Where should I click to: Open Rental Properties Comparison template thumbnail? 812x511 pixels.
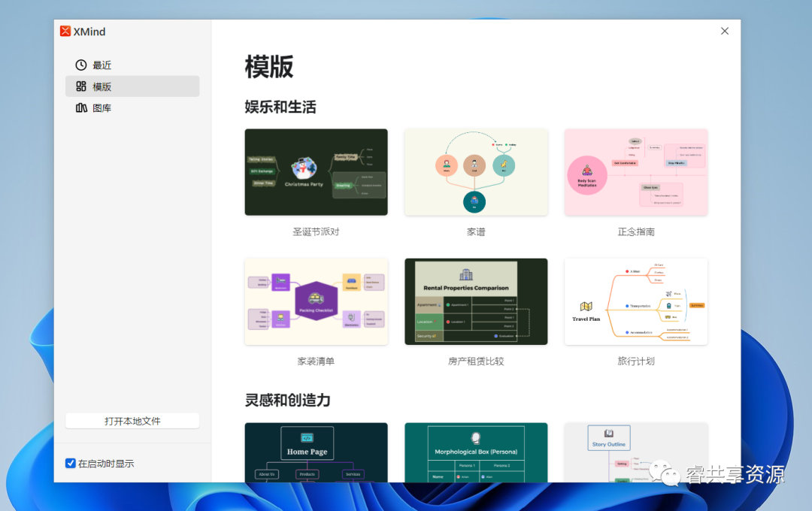point(476,301)
